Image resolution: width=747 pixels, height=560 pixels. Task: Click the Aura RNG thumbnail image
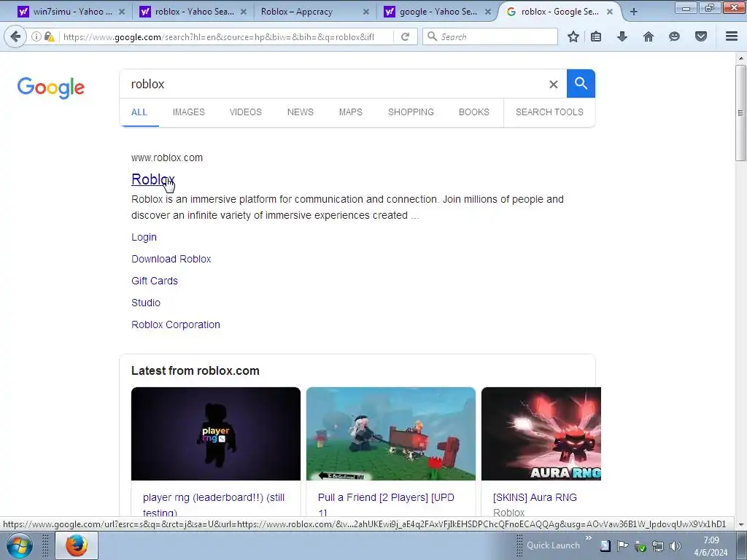click(541, 434)
